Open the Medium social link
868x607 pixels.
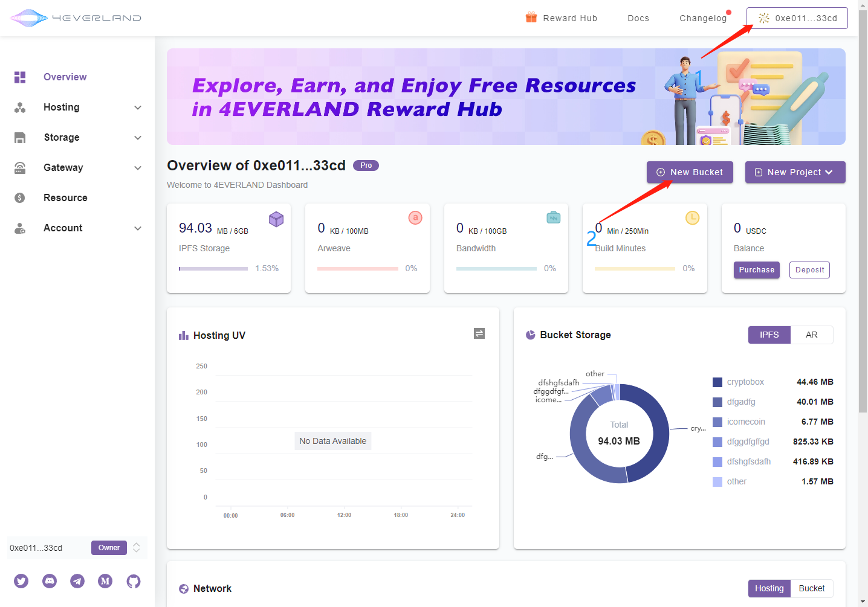tap(105, 581)
